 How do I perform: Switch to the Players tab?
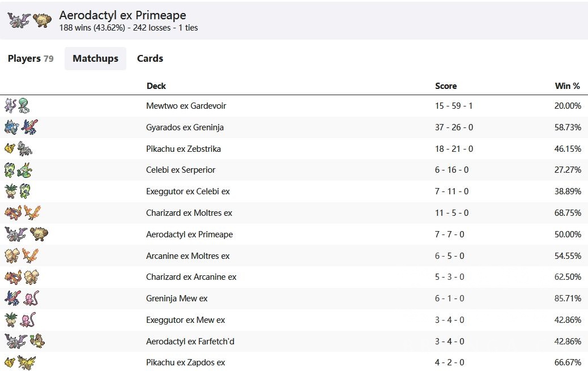[31, 58]
